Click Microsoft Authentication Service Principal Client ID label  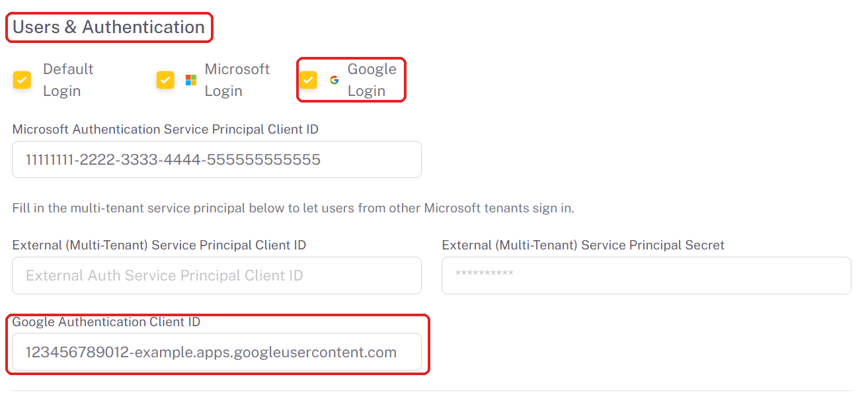(x=165, y=130)
